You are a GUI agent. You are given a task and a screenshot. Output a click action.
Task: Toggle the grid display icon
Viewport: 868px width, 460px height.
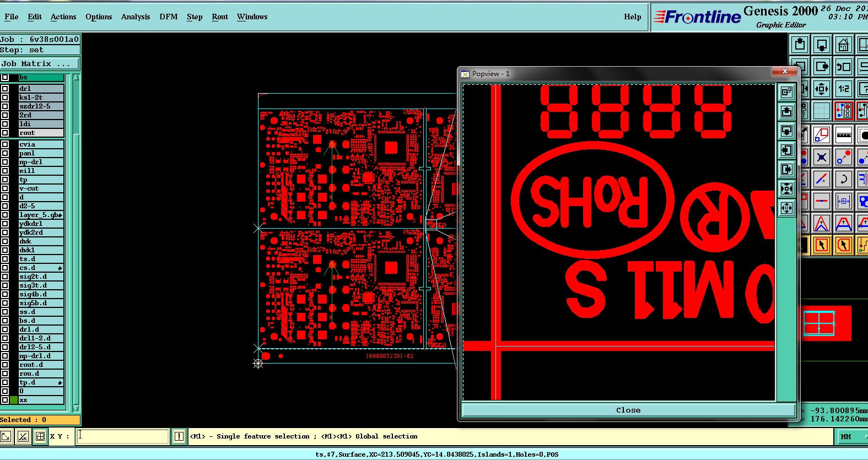(x=821, y=111)
